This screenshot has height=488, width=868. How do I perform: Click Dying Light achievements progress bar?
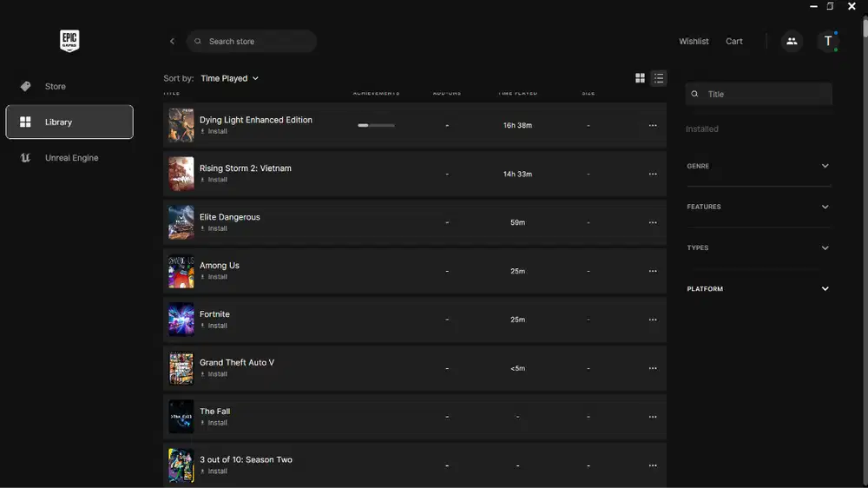click(376, 125)
